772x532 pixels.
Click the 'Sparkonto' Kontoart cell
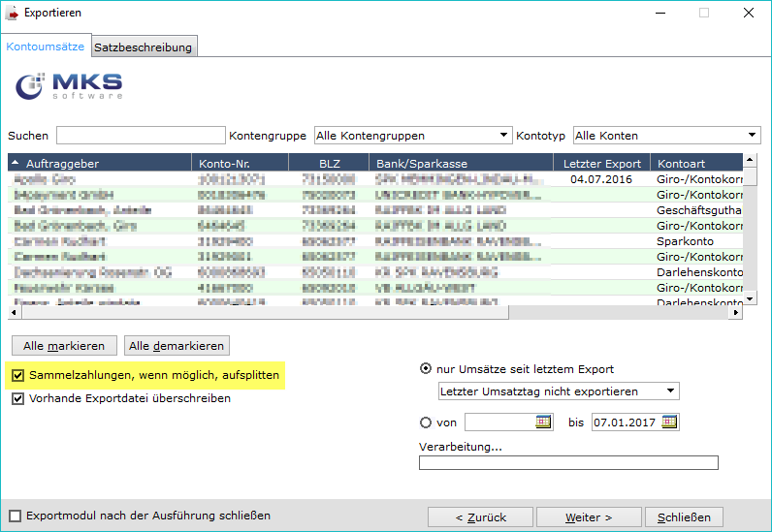pyautogui.click(x=696, y=241)
